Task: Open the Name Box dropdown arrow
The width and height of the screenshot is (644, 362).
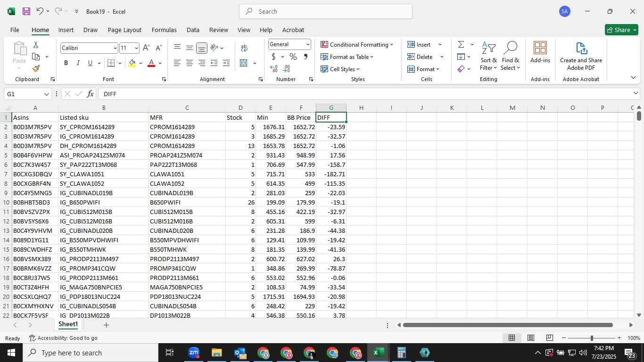Action: click(47, 94)
